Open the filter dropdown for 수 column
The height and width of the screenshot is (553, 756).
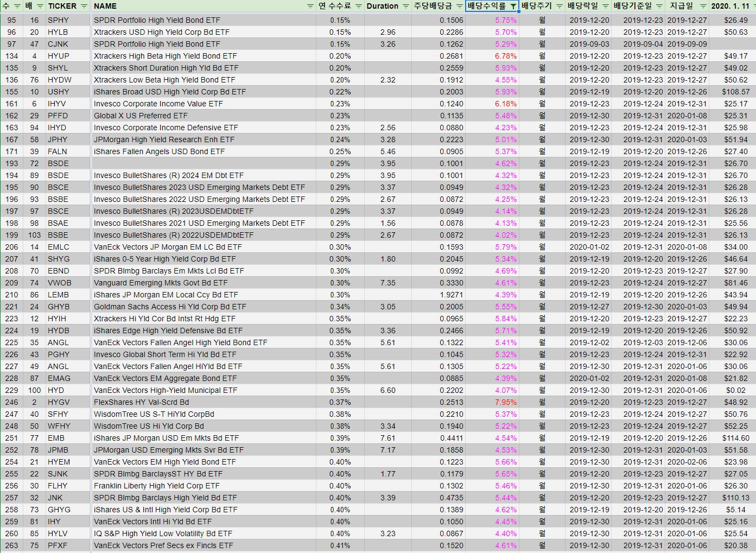pyautogui.click(x=16, y=6)
